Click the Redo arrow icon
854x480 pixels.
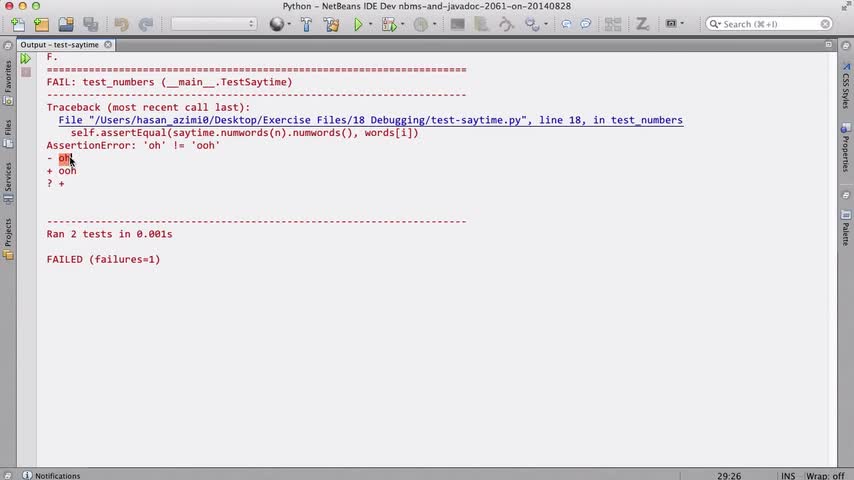click(x=145, y=24)
